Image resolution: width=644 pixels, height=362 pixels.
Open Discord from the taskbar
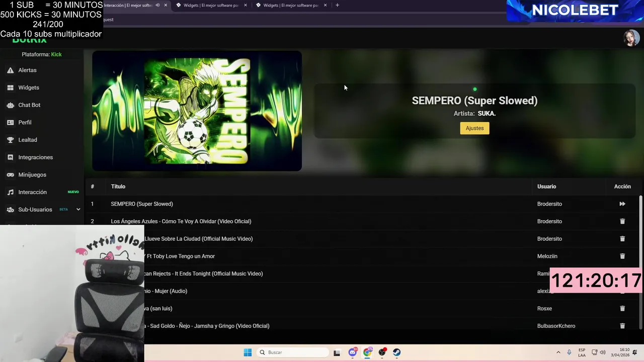coord(353,352)
